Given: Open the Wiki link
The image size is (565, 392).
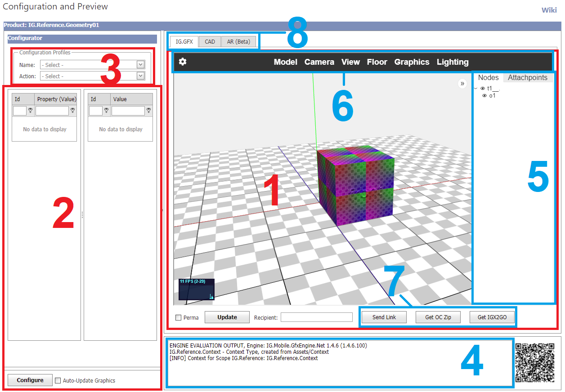Looking at the screenshot, I should pyautogui.click(x=549, y=10).
